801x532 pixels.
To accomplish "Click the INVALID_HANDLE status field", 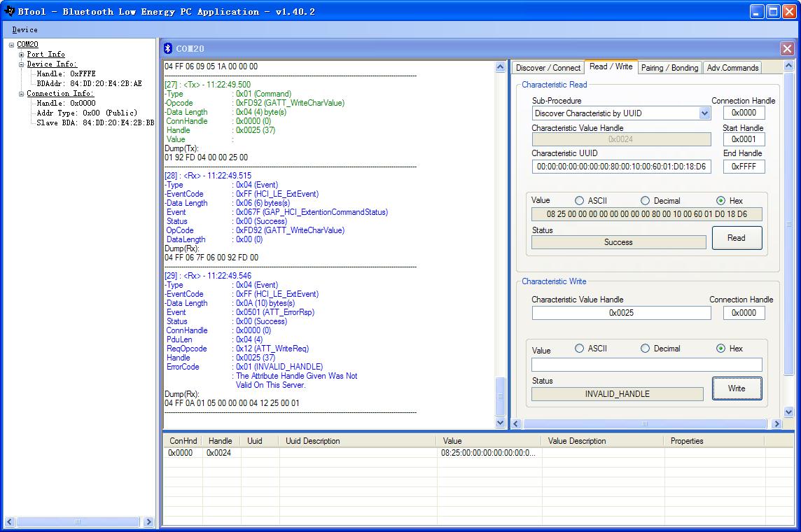I will [618, 394].
